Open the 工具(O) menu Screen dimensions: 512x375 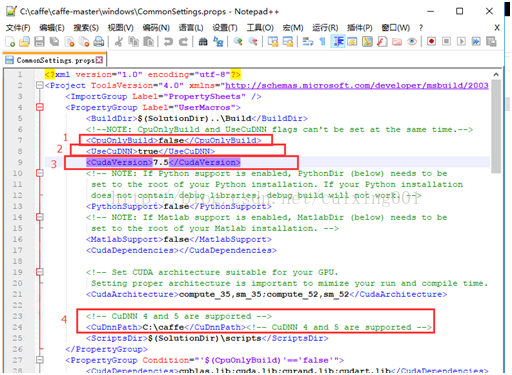[260, 28]
